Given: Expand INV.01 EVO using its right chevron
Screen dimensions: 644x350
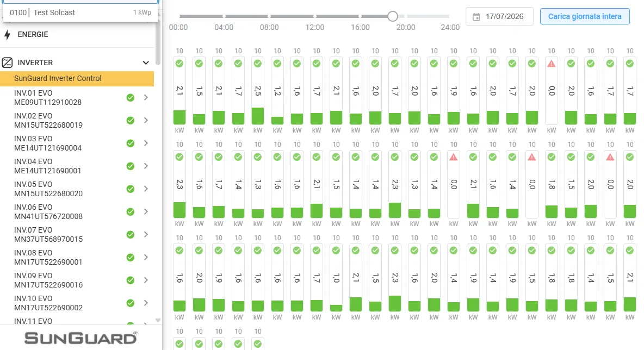Looking at the screenshot, I should [x=146, y=98].
